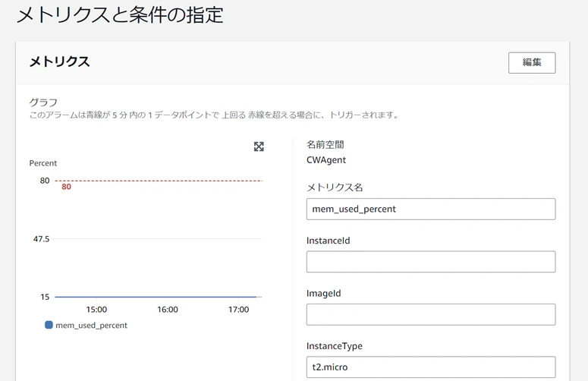This screenshot has height=381, width=588.
Task: Click the 17:00 time axis label
Action: [x=238, y=310]
